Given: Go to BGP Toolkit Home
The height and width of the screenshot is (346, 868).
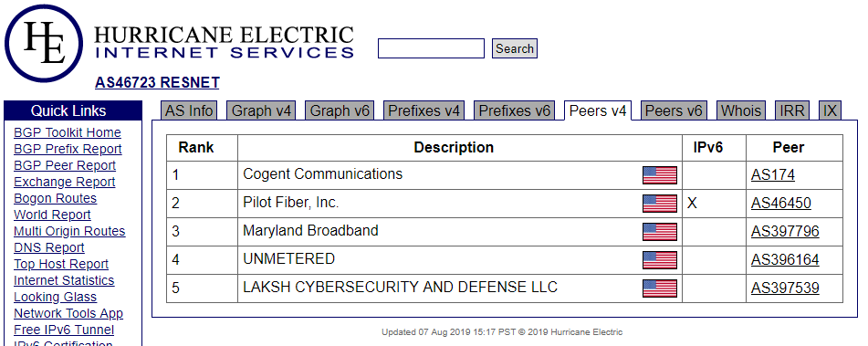Looking at the screenshot, I should (67, 133).
